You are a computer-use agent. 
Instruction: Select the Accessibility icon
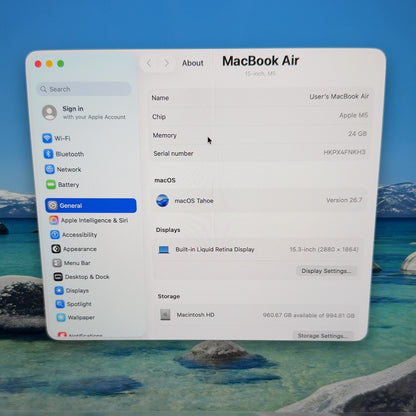tap(55, 235)
